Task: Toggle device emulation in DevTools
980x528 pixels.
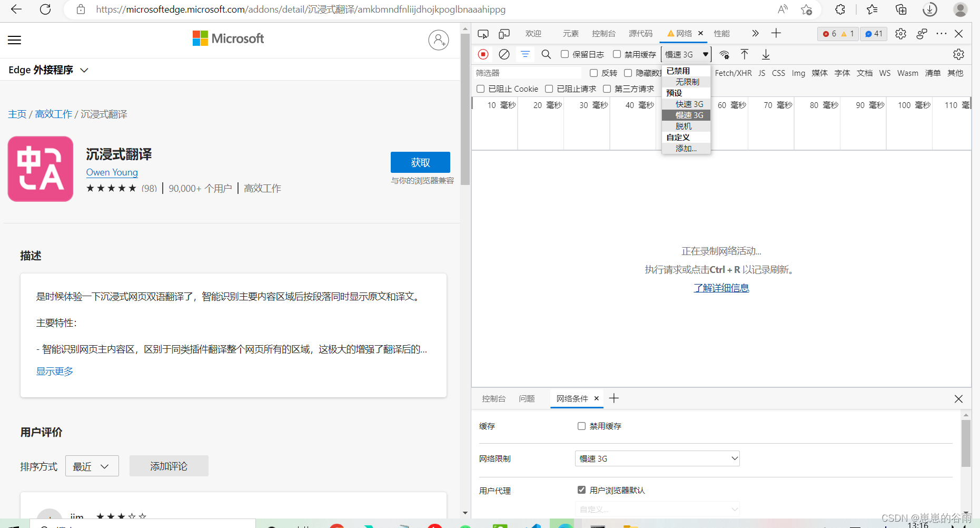Action: [504, 34]
